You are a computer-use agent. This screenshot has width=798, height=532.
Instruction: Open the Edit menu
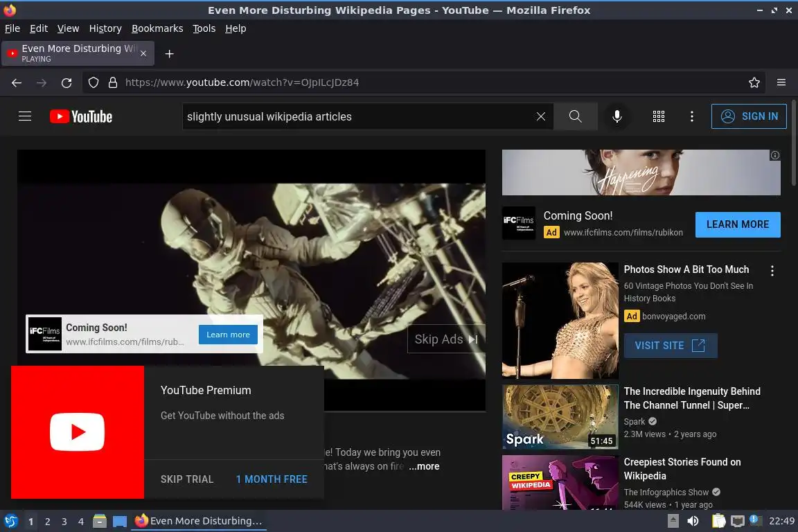[39, 28]
